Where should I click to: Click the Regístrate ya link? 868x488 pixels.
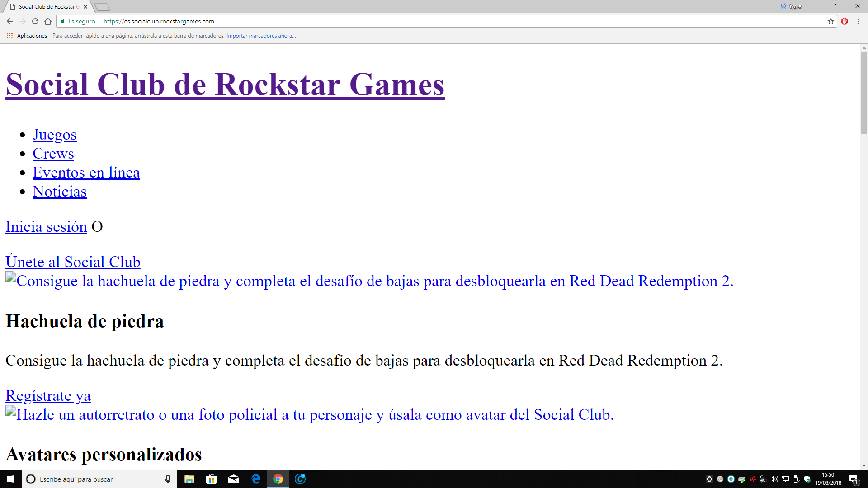(x=48, y=396)
